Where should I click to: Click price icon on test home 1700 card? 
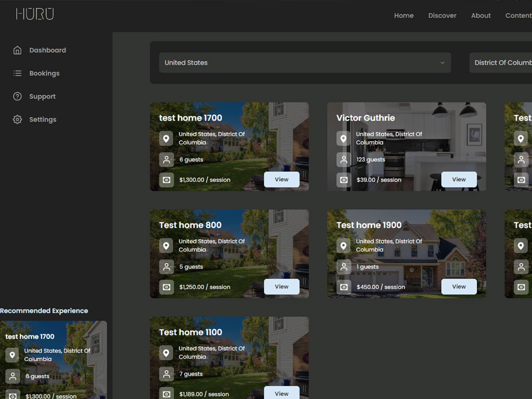(166, 180)
